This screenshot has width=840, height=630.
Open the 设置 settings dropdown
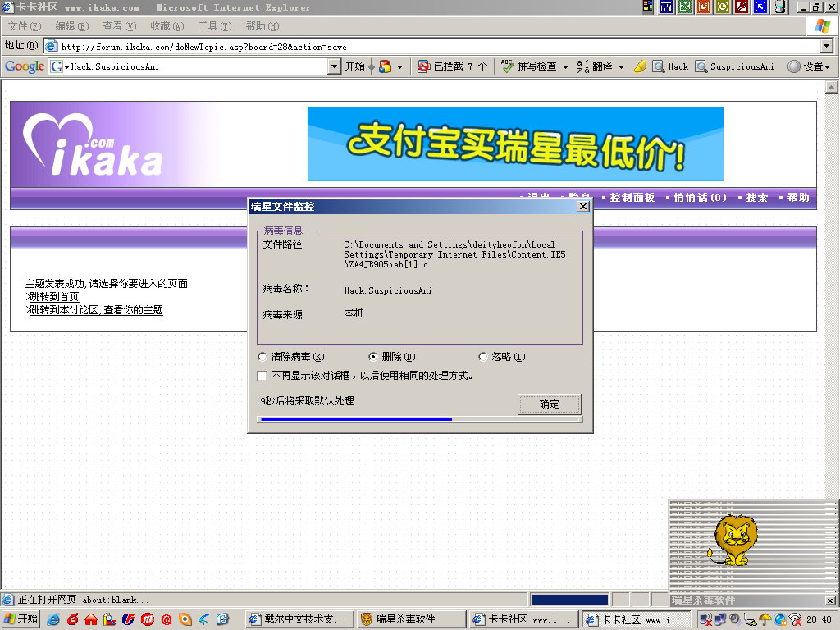[x=810, y=66]
